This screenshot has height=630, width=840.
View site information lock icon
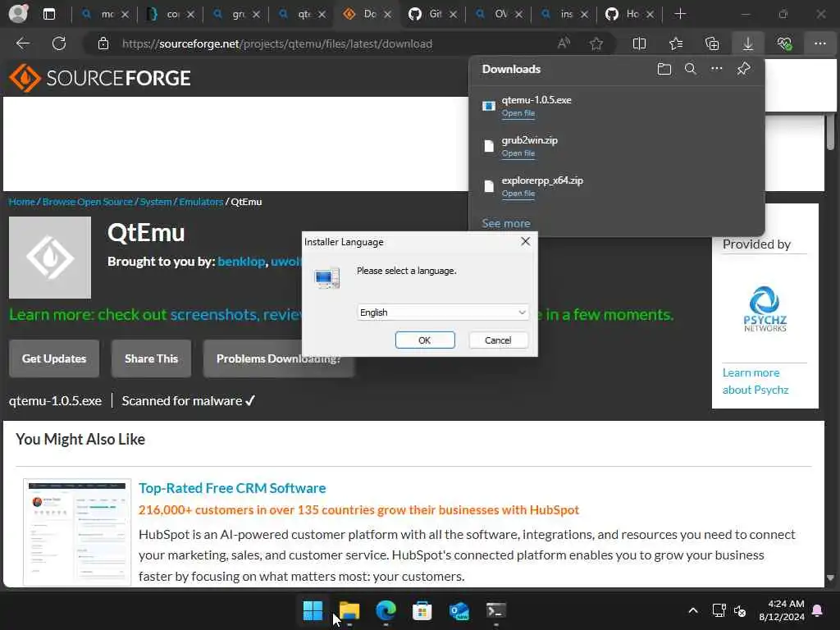point(103,43)
